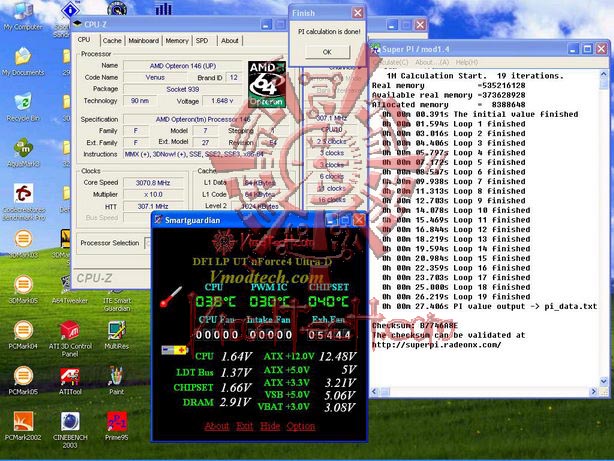Click the Multiplier value x 10.0
This screenshot has width=614, height=461.
point(153,194)
